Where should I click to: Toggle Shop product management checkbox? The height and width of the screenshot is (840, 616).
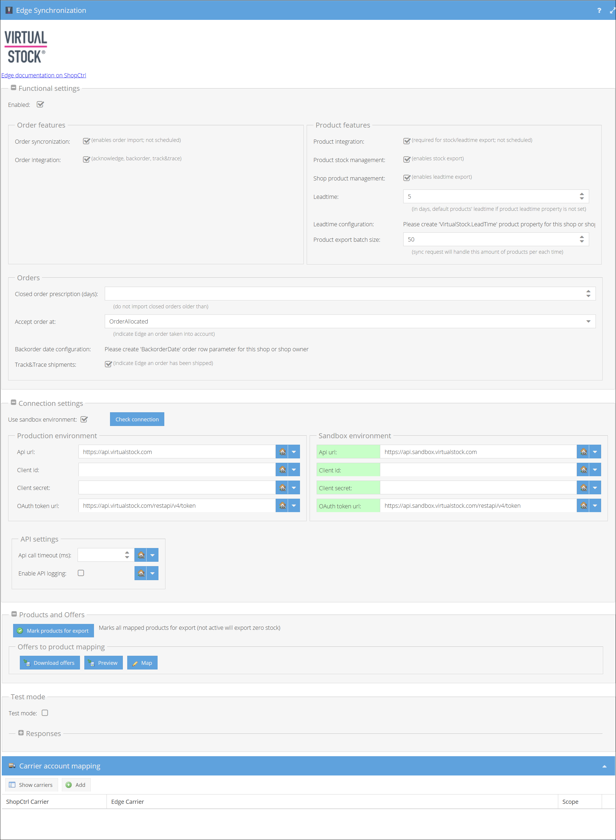(407, 178)
